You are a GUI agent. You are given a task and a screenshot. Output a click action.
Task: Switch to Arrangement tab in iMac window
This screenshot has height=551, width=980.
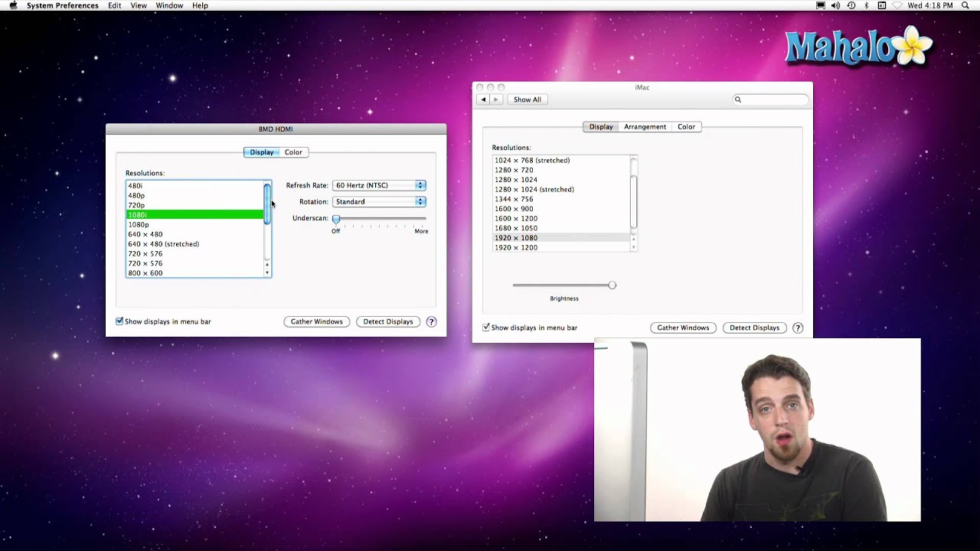point(645,127)
